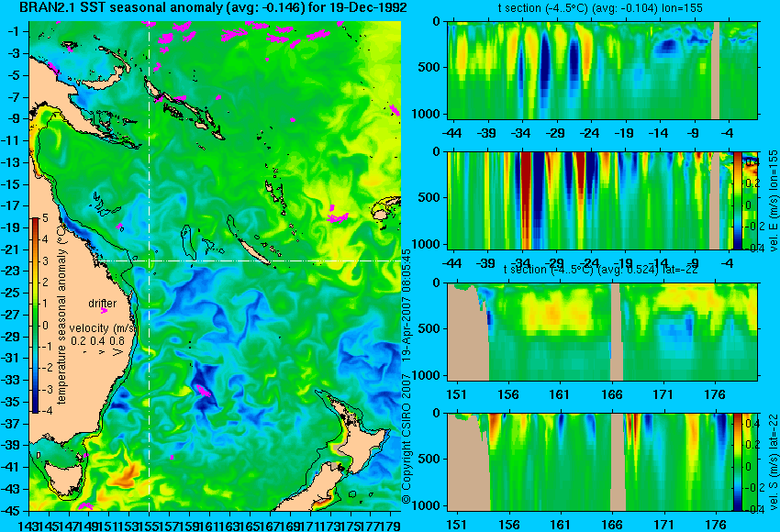Click the 'drifter' legend label
Image resolution: width=780 pixels, height=532 pixels.
pos(103,304)
